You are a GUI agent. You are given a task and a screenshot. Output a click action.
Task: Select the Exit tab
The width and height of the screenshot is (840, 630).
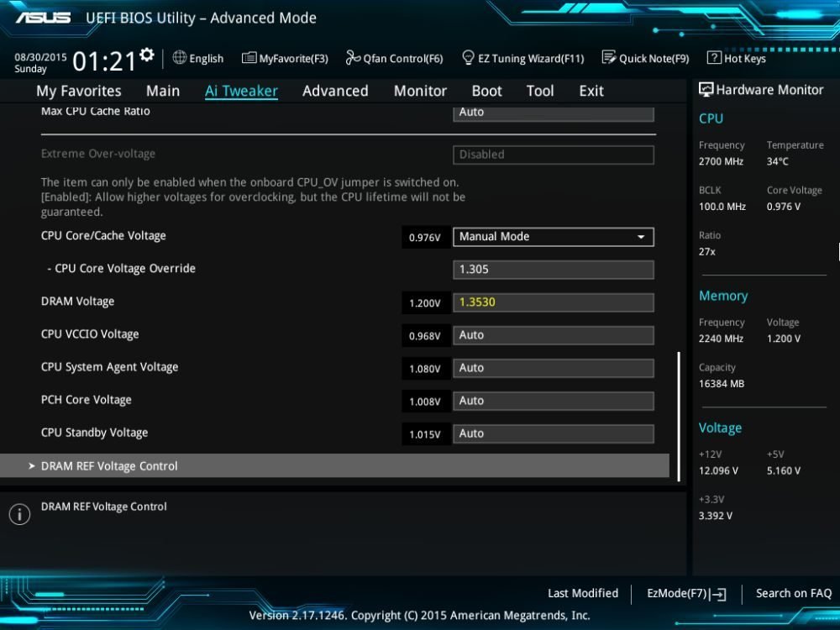point(591,91)
